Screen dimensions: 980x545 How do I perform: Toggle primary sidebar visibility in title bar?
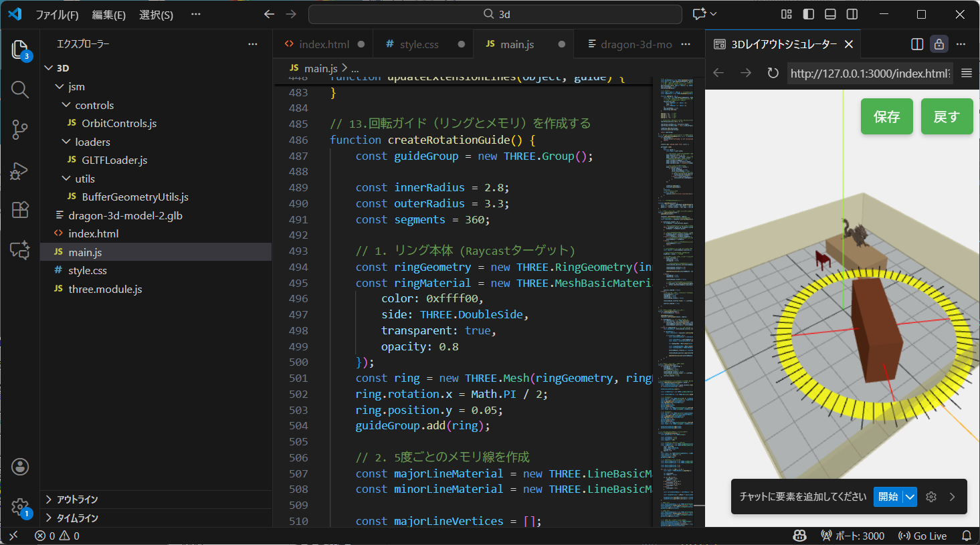click(x=808, y=13)
